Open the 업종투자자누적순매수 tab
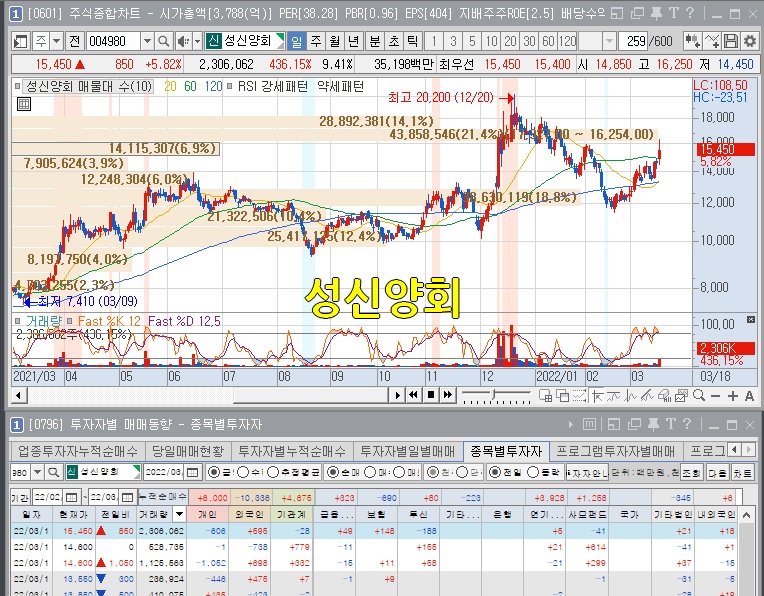Image resolution: width=764 pixels, height=596 pixels. [x=78, y=451]
